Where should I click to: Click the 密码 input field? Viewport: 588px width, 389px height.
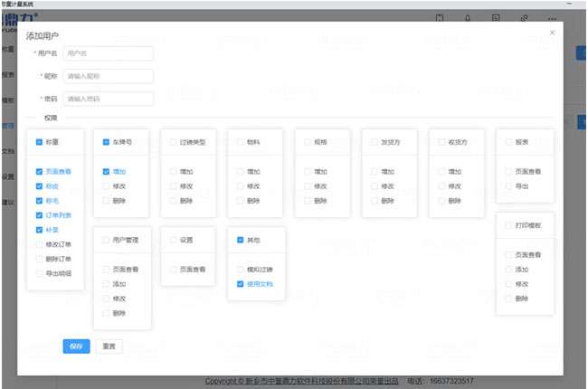pyautogui.click(x=108, y=99)
